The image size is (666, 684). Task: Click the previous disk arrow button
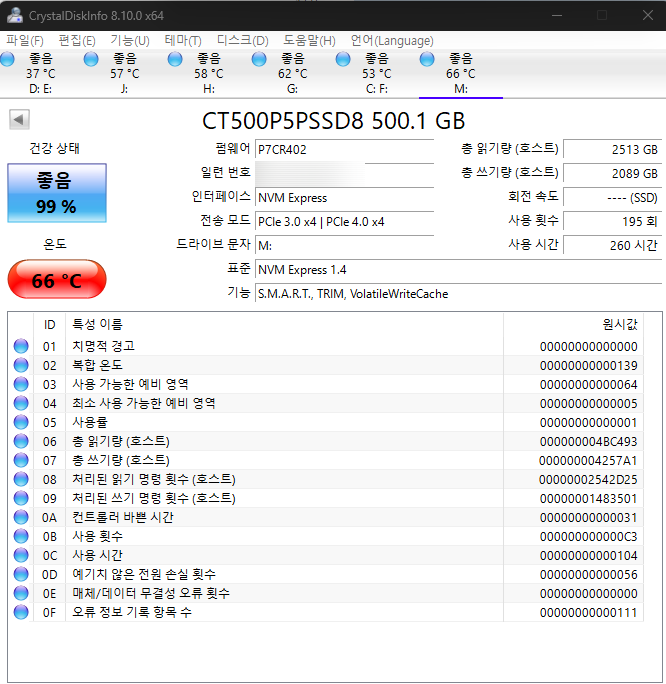[x=19, y=119]
